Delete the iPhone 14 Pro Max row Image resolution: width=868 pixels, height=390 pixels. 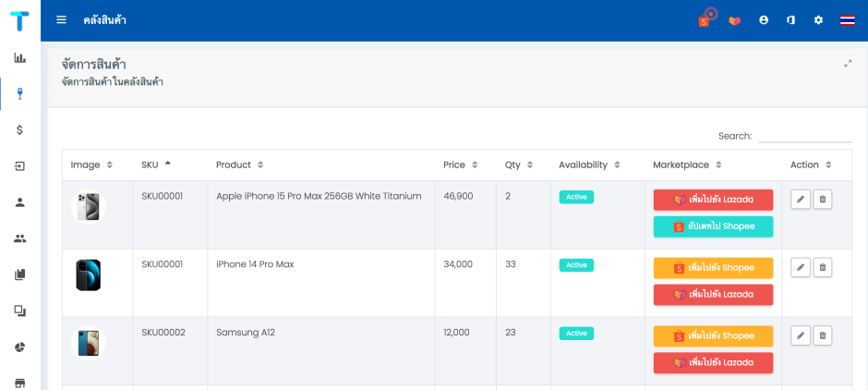(x=823, y=267)
